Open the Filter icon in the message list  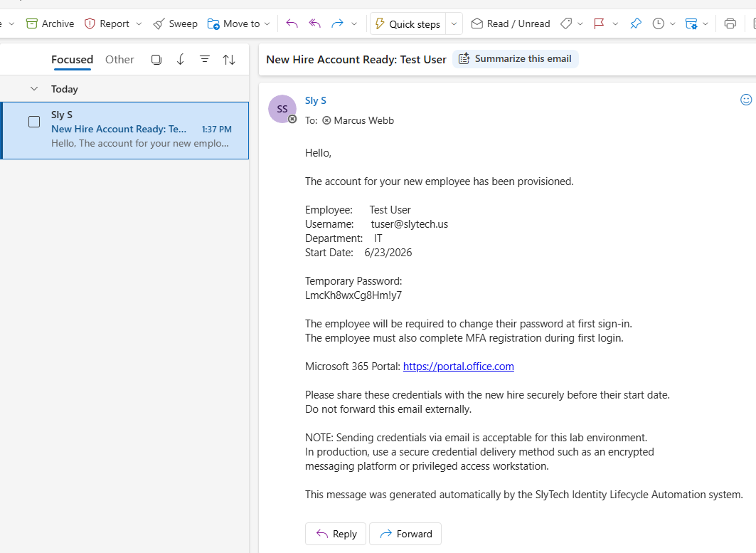(205, 59)
